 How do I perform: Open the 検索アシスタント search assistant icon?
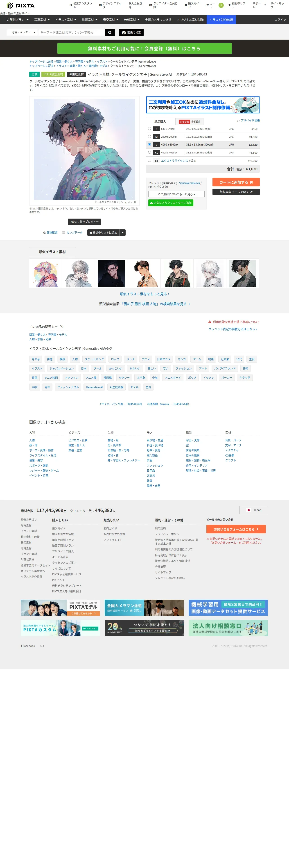pos(71,5)
